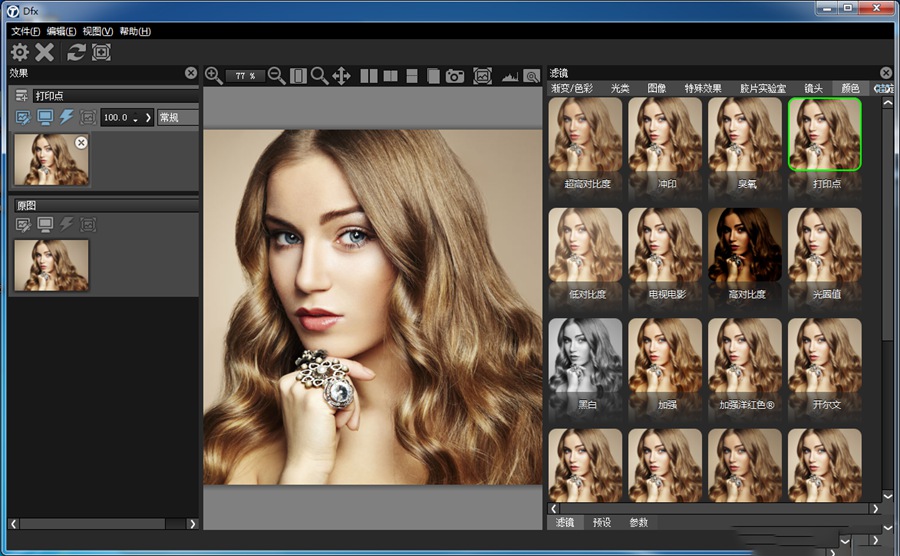Toggle the blue monitor icon in 打印点 layer
This screenshot has height=556, width=900.
(x=45, y=117)
